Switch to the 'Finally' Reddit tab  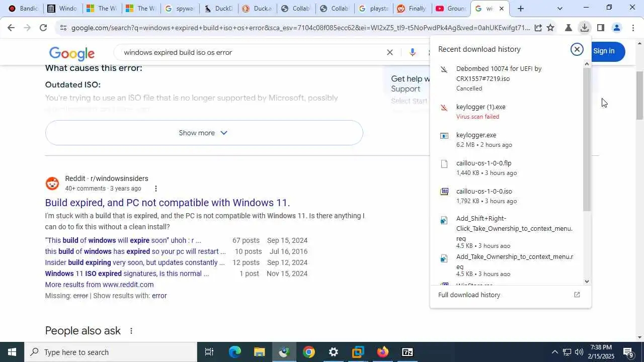[x=413, y=9]
